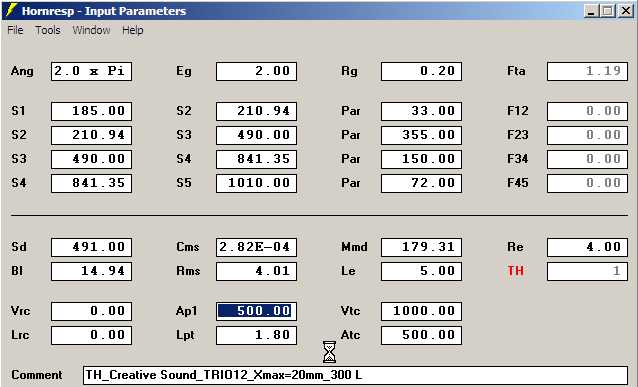Click the S4 field beside Par 150.00
This screenshot has width=638, height=387.
click(256, 159)
